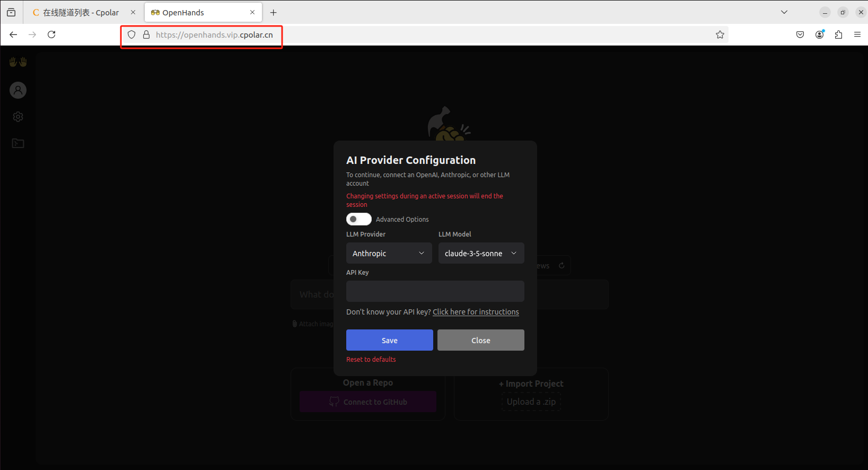Open the extensions puzzle icon
The height and width of the screenshot is (470, 868).
(838, 34)
